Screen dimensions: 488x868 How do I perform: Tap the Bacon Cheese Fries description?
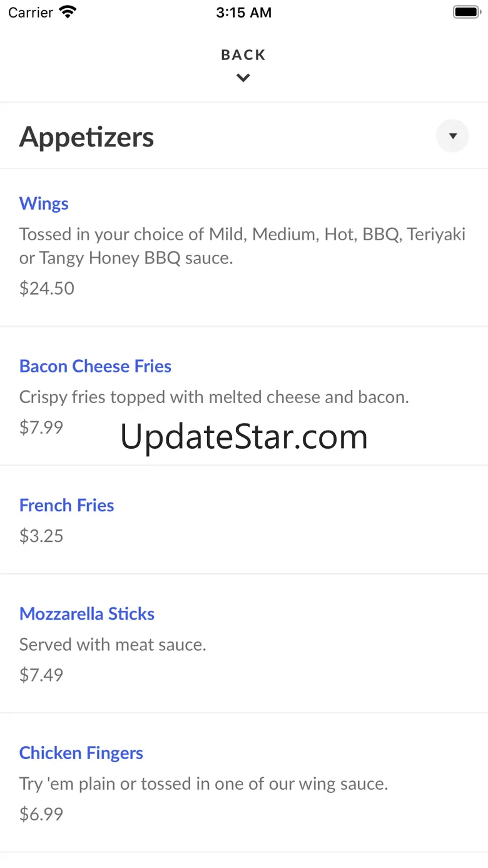click(214, 397)
